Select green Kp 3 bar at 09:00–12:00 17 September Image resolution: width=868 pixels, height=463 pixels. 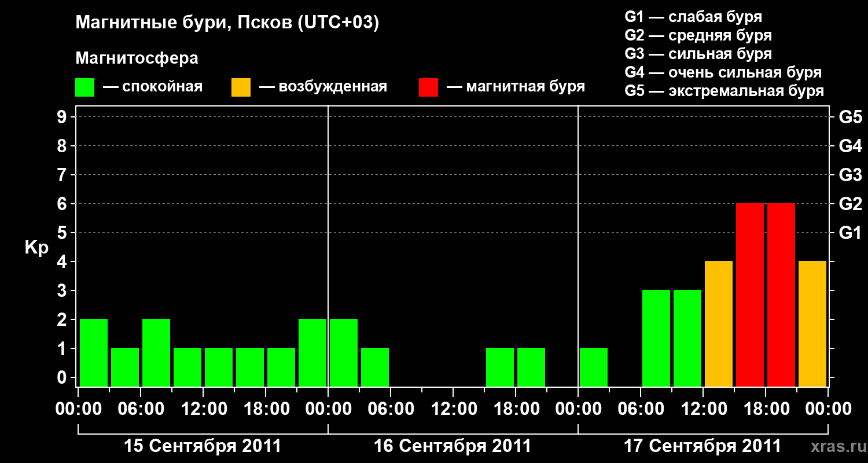click(x=687, y=338)
